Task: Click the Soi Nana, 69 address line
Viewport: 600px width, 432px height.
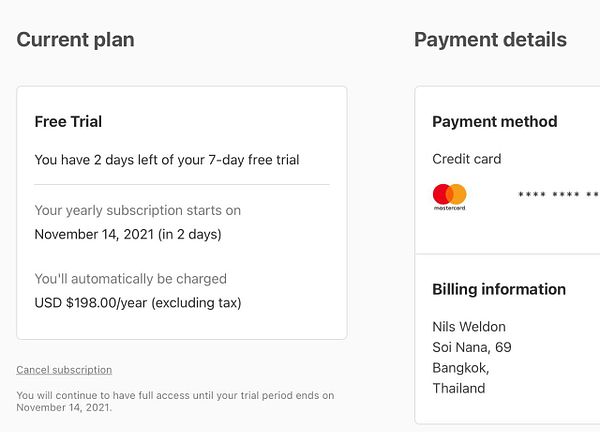Action: coord(471,347)
